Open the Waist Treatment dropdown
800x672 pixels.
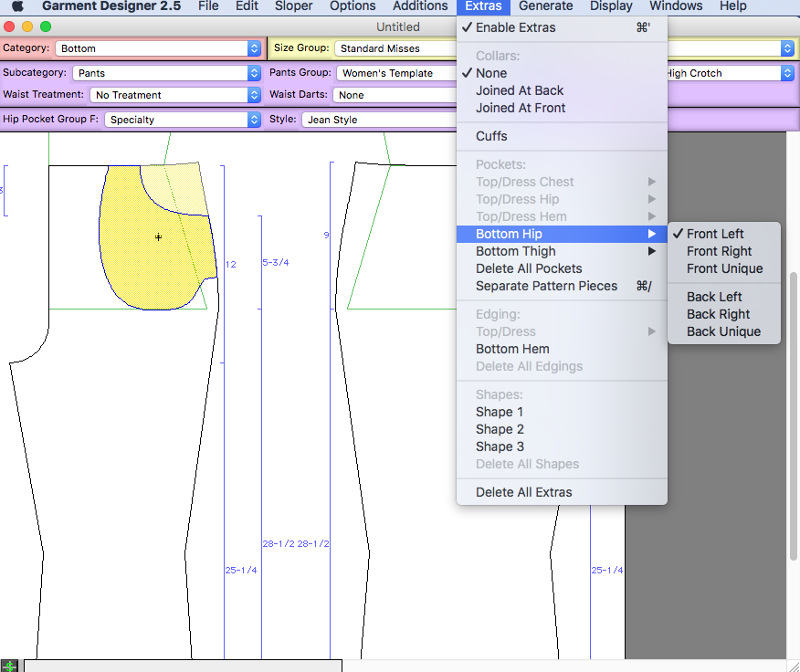(175, 95)
